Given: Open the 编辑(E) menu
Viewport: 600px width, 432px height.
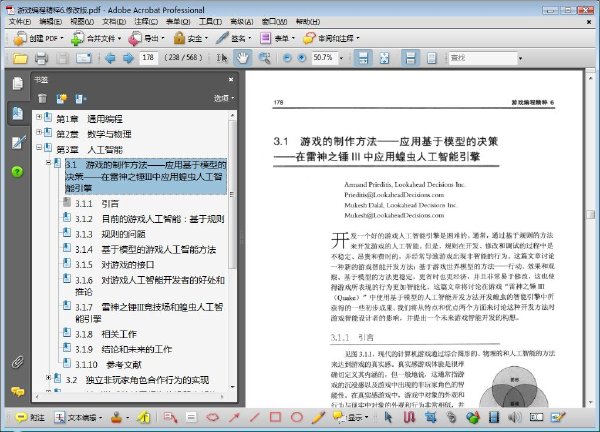Looking at the screenshot, I should pyautogui.click(x=50, y=22).
